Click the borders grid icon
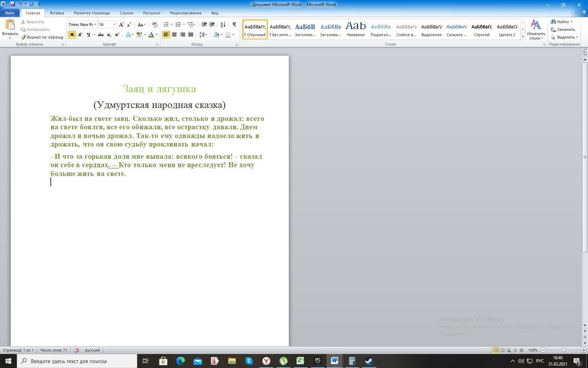Image resolution: width=588 pixels, height=368 pixels. point(228,35)
